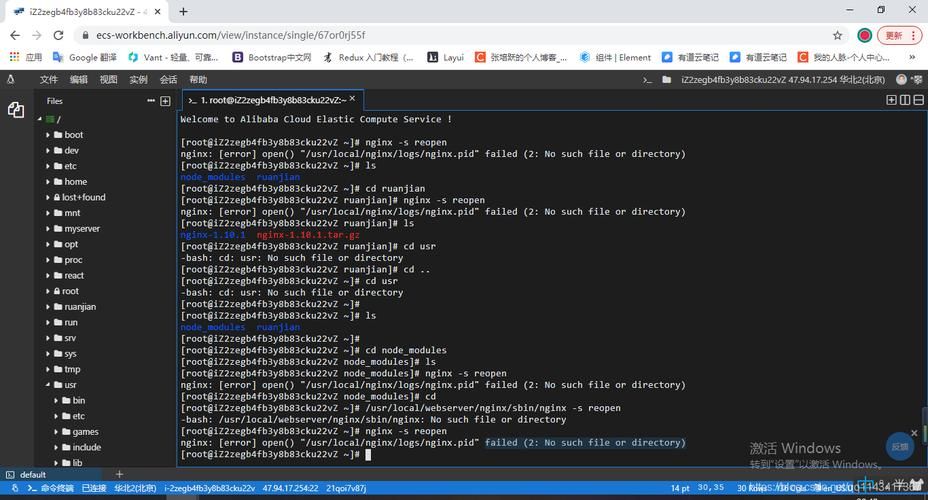Viewport: 928px width, 500px height.
Task: Open the user avatar in workbench header
Action: (x=901, y=79)
